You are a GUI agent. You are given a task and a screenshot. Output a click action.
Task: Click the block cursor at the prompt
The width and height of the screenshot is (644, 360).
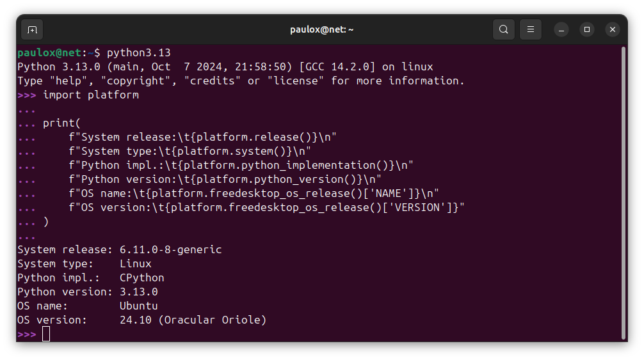coord(46,334)
